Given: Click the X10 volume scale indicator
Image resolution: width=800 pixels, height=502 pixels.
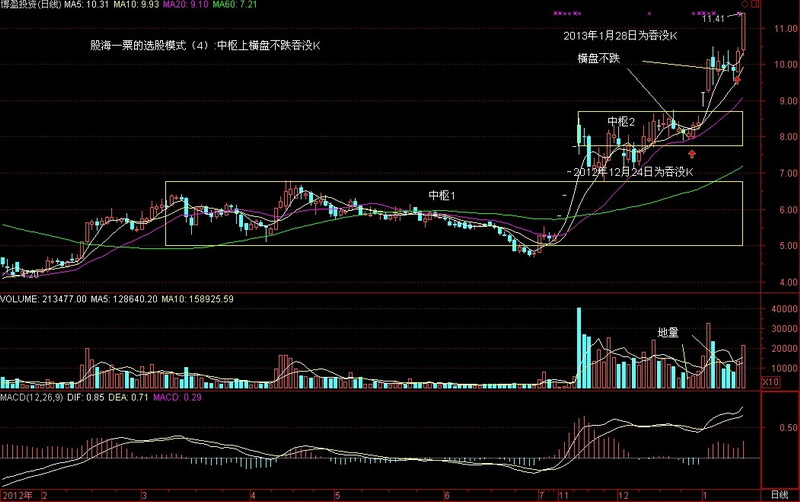Looking at the screenshot, I should point(772,382).
